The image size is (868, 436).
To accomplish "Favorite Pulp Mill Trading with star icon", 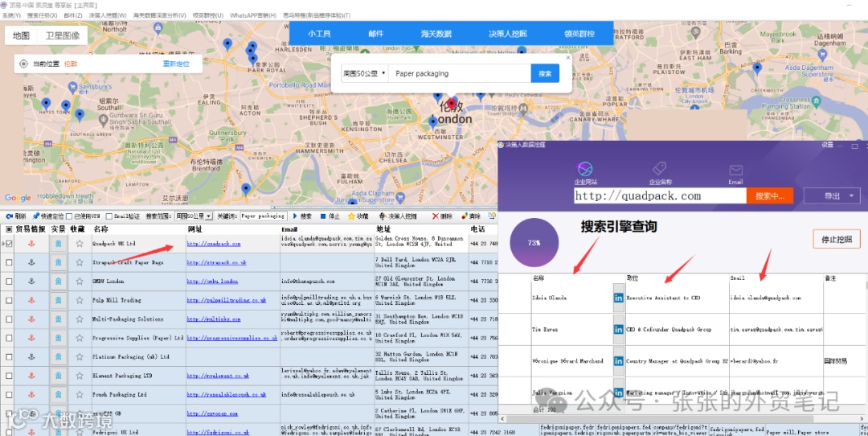I will pos(80,300).
